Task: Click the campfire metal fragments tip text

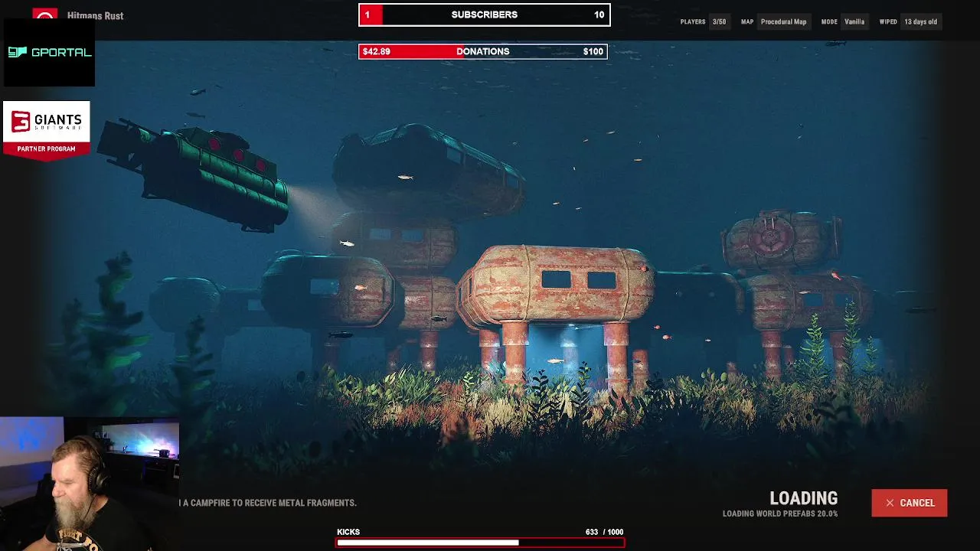Action: click(x=268, y=503)
